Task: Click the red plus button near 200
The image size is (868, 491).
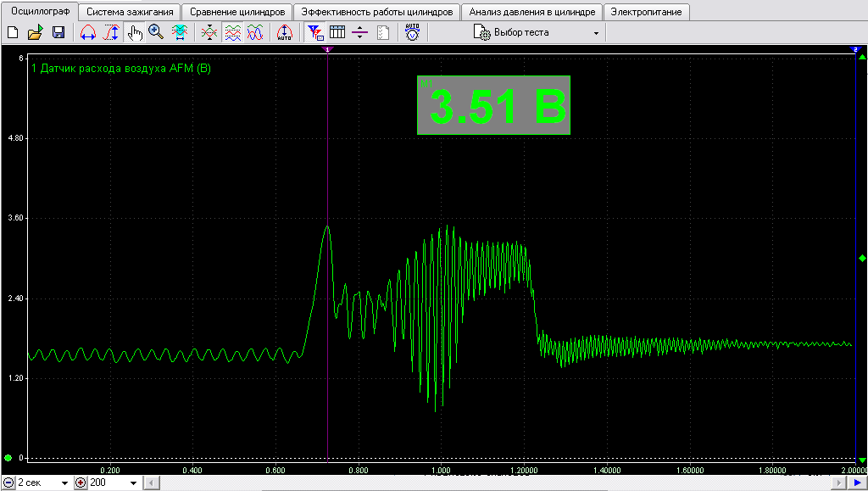Action: (x=81, y=483)
